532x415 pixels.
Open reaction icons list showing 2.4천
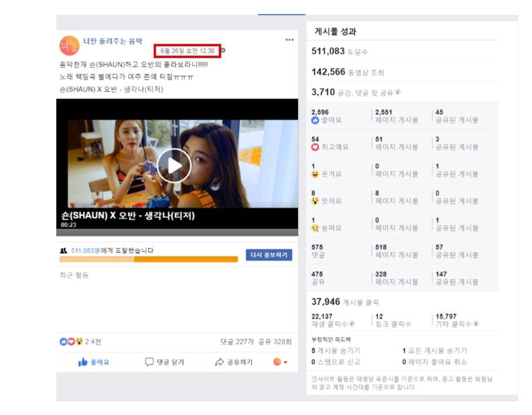tap(71, 342)
